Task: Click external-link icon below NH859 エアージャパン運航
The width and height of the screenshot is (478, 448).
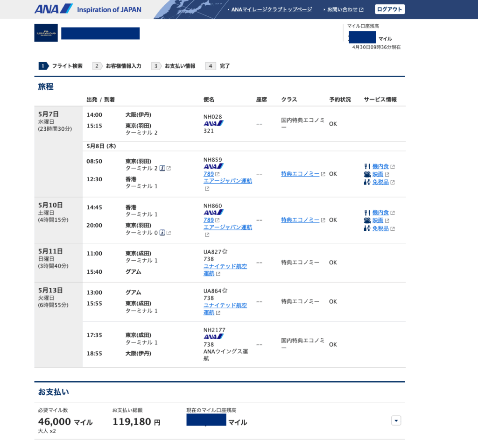Action: coord(207,189)
